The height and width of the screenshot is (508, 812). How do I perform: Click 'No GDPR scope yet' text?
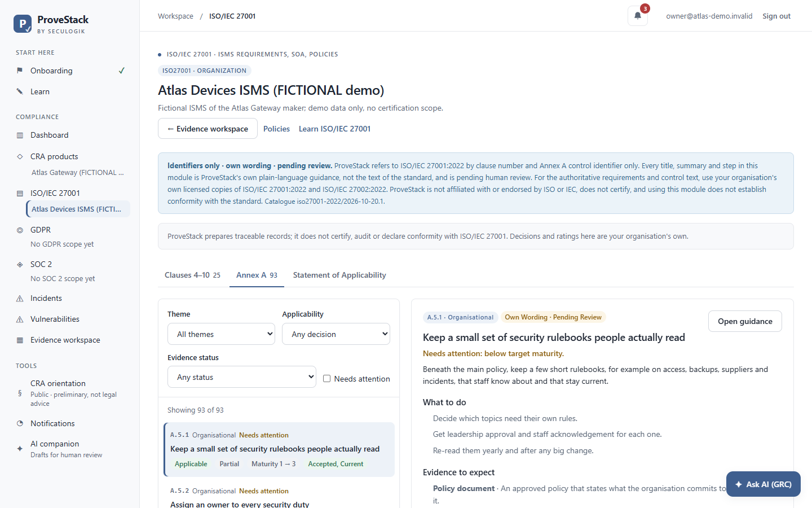point(62,244)
